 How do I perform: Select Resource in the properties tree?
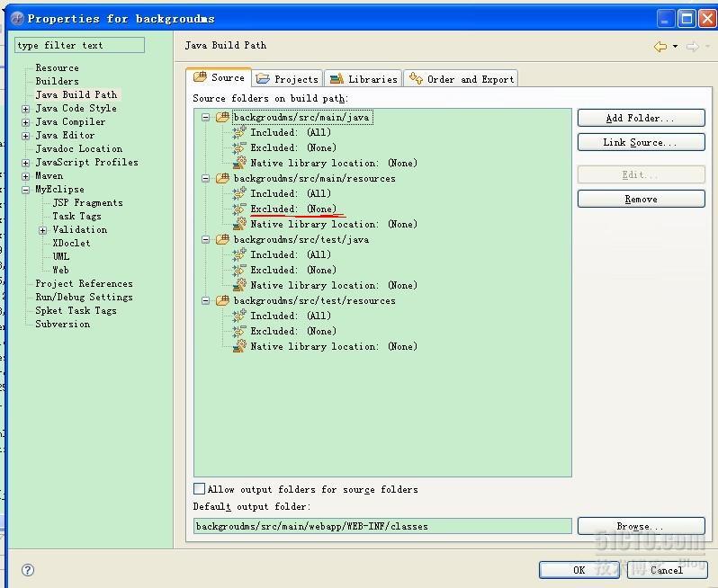[x=58, y=67]
